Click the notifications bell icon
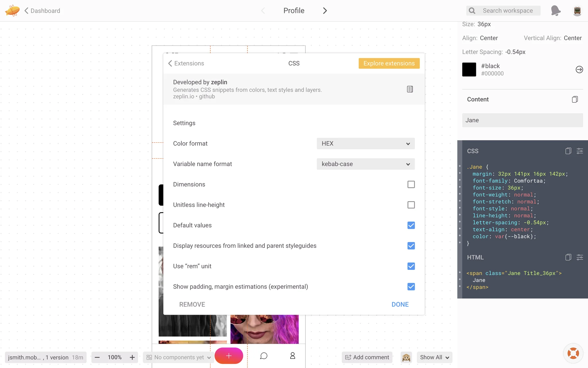This screenshot has width=588, height=368. (x=556, y=11)
